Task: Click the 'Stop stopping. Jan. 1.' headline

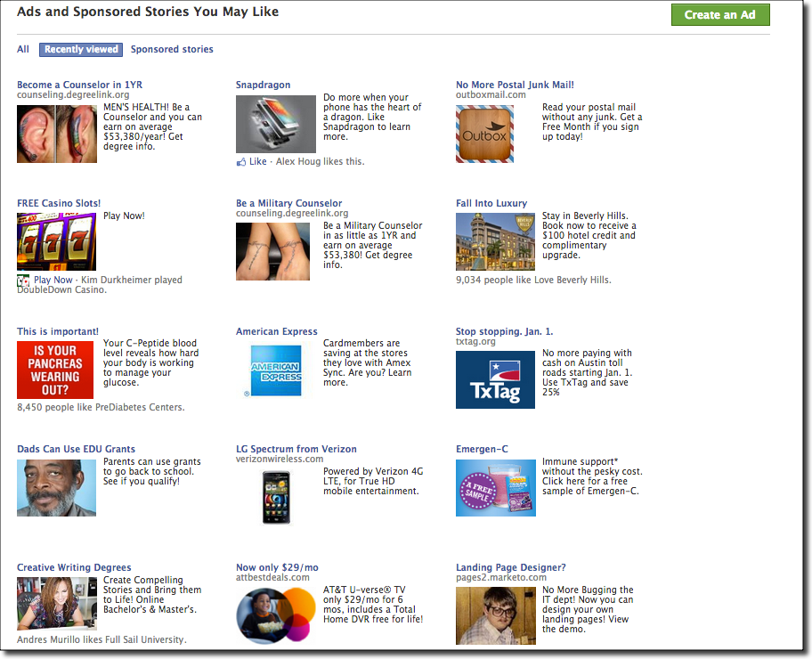Action: point(504,332)
